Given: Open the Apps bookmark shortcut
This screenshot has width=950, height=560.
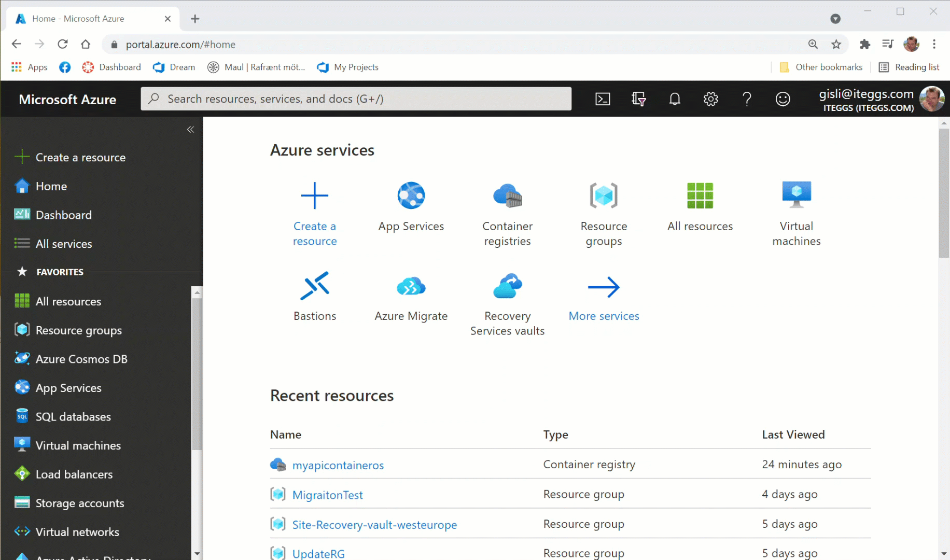Looking at the screenshot, I should tap(30, 67).
